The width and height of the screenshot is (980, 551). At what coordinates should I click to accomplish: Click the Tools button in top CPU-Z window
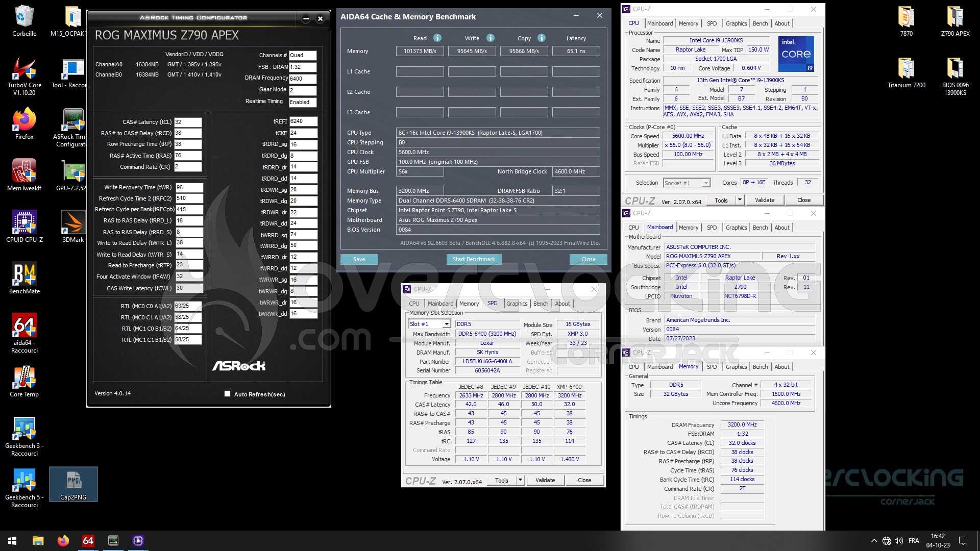click(721, 200)
